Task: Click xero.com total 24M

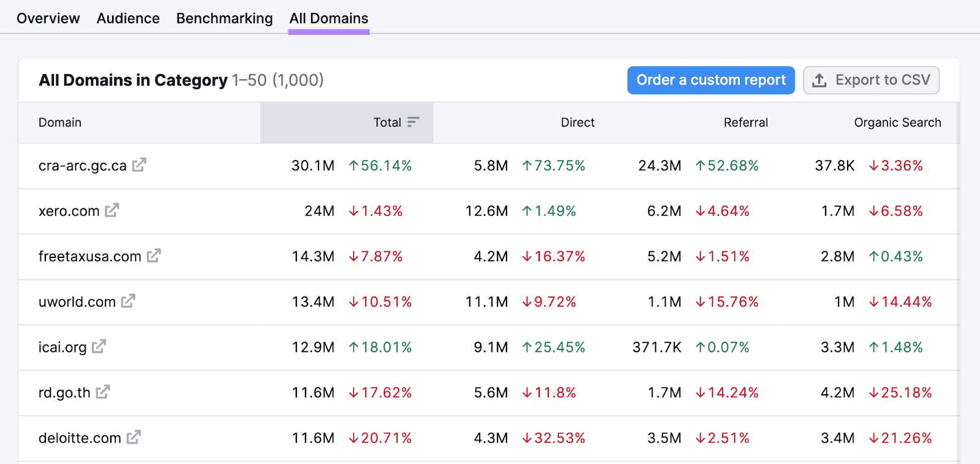Action: click(x=320, y=211)
